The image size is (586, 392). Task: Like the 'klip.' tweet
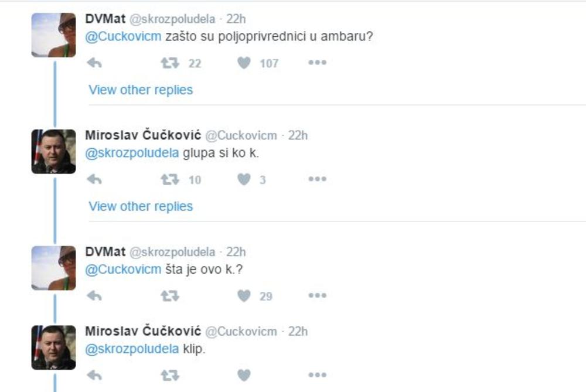[x=244, y=374]
